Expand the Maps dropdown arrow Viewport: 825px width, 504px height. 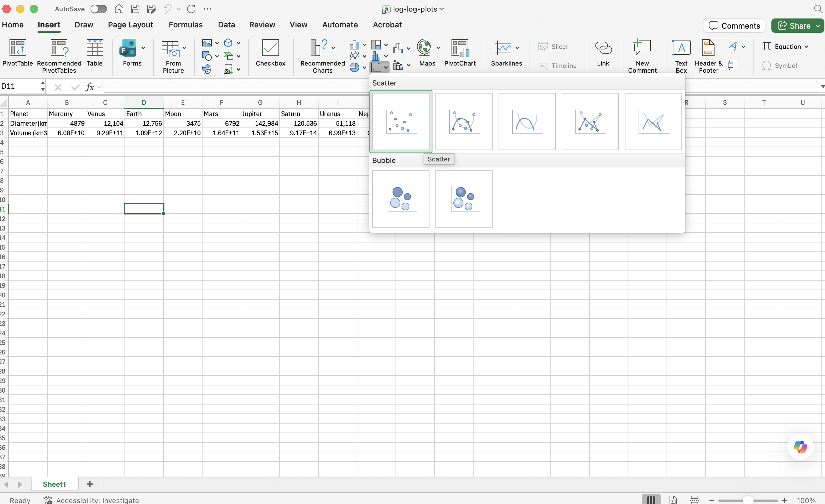[x=438, y=48]
